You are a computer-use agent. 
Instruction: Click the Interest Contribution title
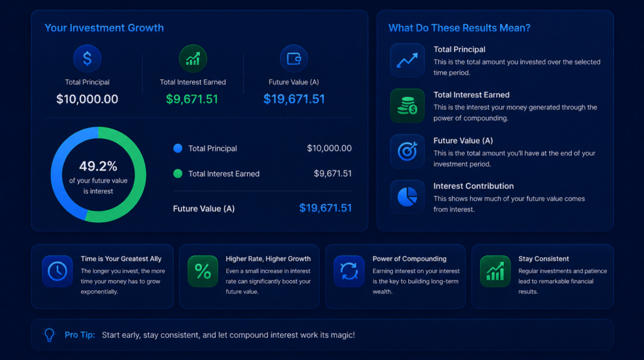(x=474, y=186)
